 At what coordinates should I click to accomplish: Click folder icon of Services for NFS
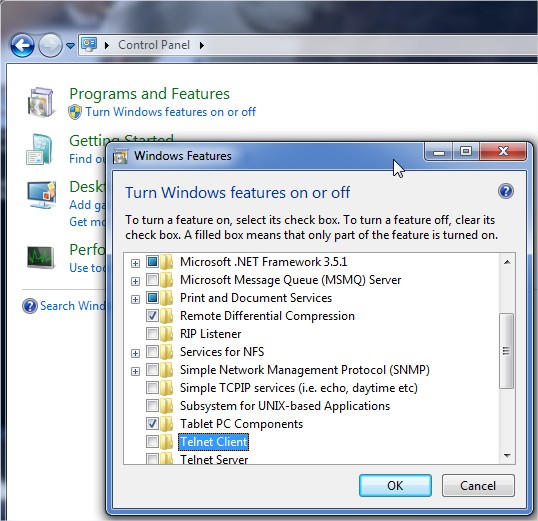coord(167,351)
